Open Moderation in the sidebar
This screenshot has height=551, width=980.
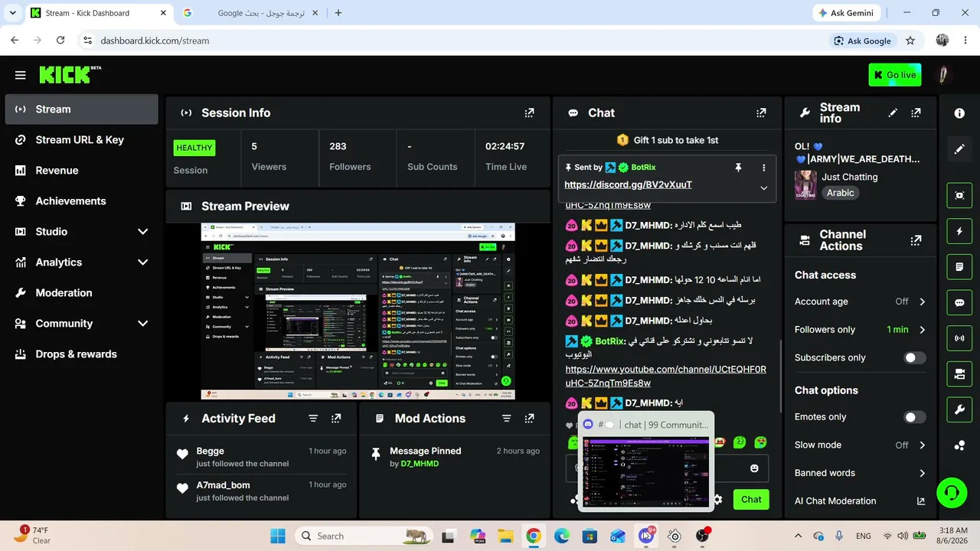[82, 293]
